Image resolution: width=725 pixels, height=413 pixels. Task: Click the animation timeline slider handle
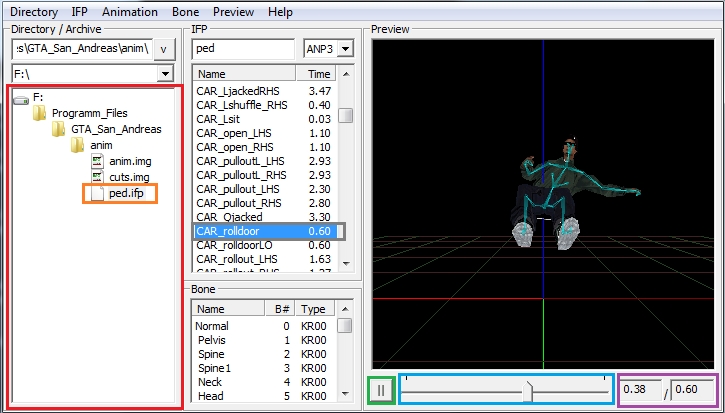pos(527,391)
